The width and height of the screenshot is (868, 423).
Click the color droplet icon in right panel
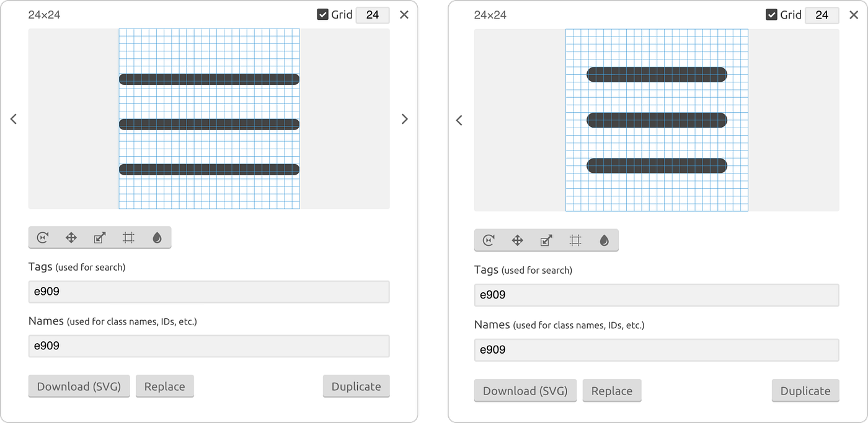[x=604, y=240]
